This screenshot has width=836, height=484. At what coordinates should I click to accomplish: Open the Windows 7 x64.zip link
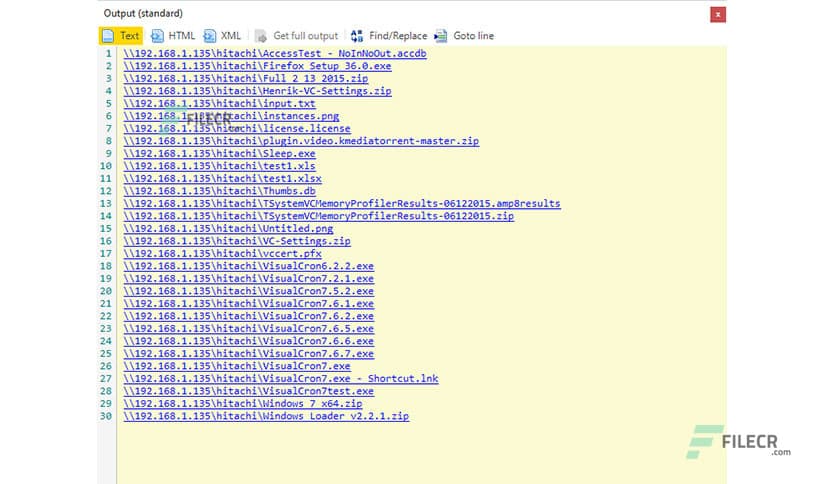pyautogui.click(x=243, y=404)
